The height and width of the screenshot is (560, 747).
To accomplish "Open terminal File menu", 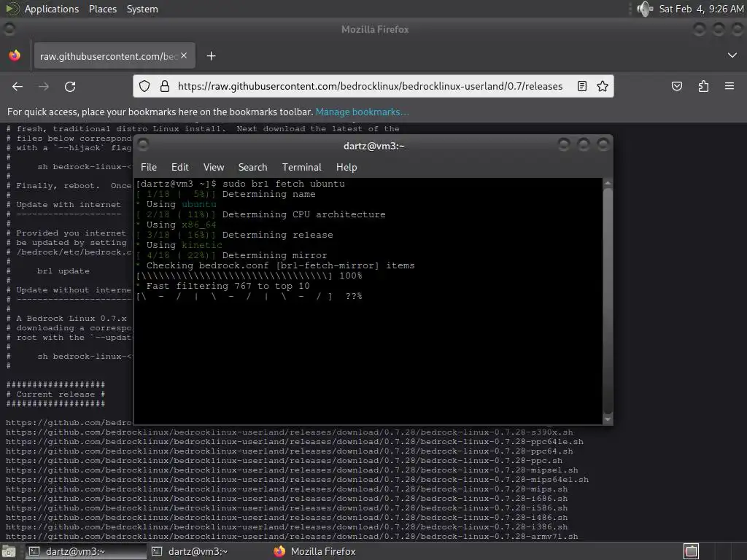I will click(x=149, y=167).
